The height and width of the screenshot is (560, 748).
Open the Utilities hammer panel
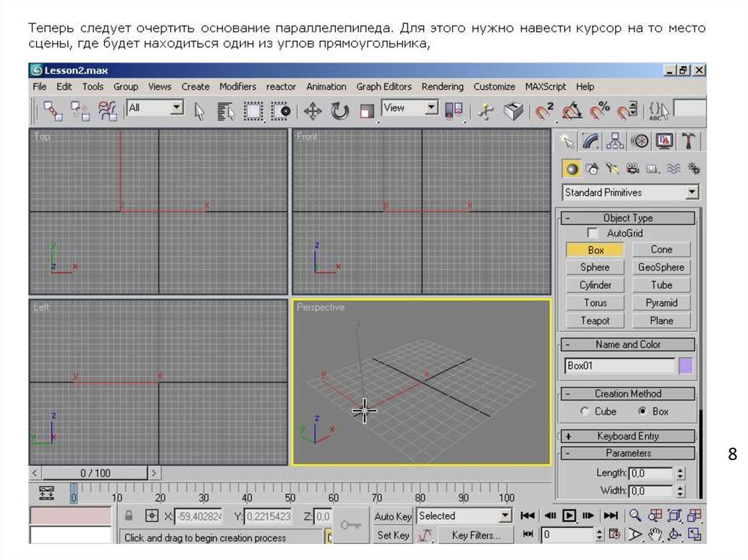pyautogui.click(x=688, y=140)
